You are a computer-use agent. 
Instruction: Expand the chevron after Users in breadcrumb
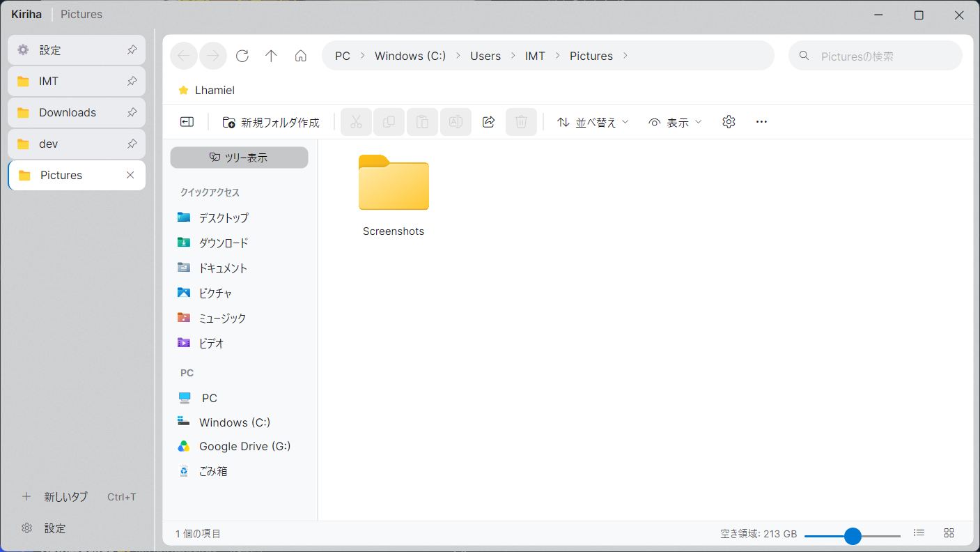coord(513,56)
